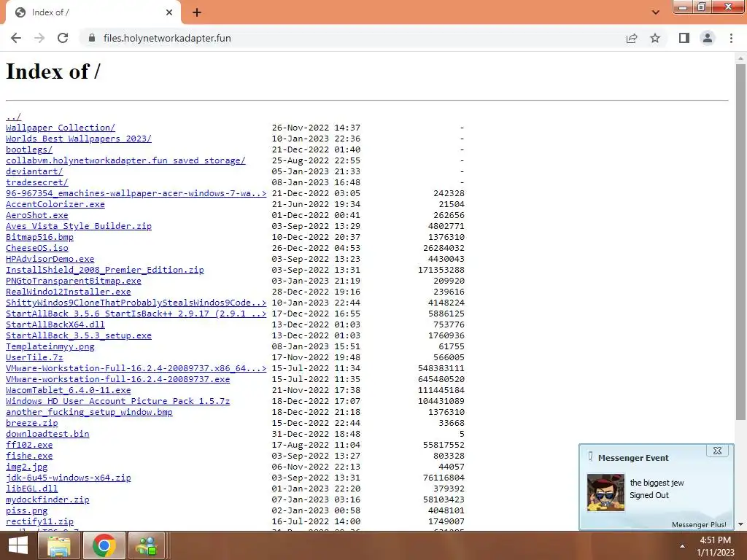
Task: Open the Messenger taskbar icon
Action: pyautogui.click(x=146, y=545)
